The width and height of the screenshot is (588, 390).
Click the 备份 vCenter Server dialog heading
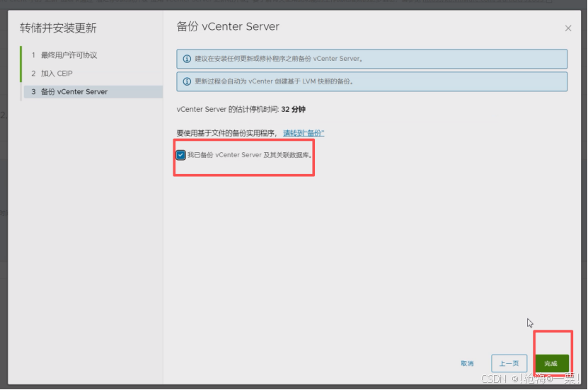[x=228, y=27]
